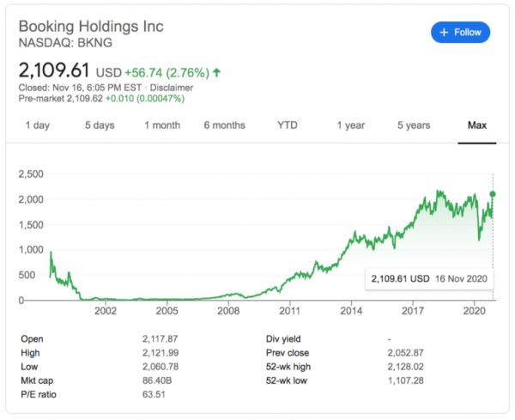Select the 1 year range tab
Screen dimensions: 515x420
coord(350,125)
